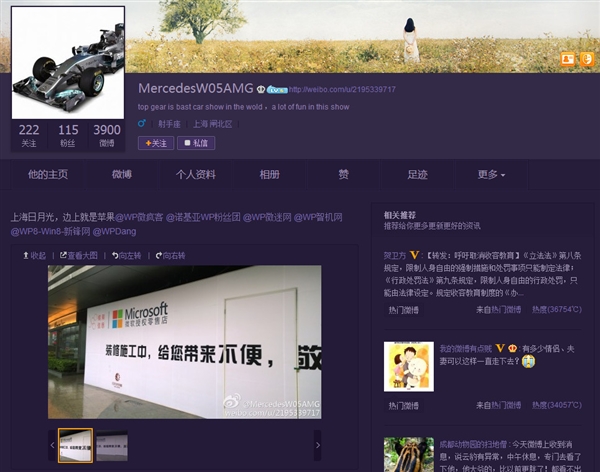Click the 射手座 zodiac link

coord(169,124)
